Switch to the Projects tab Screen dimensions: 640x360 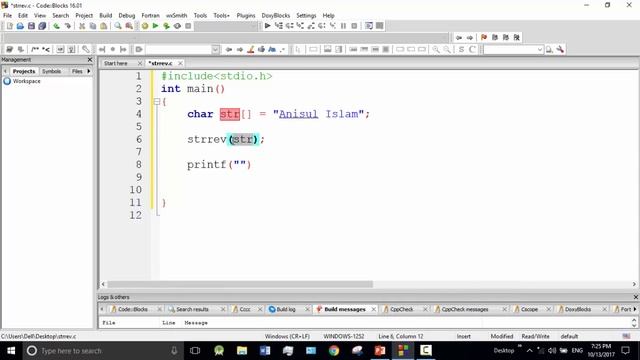tap(24, 71)
